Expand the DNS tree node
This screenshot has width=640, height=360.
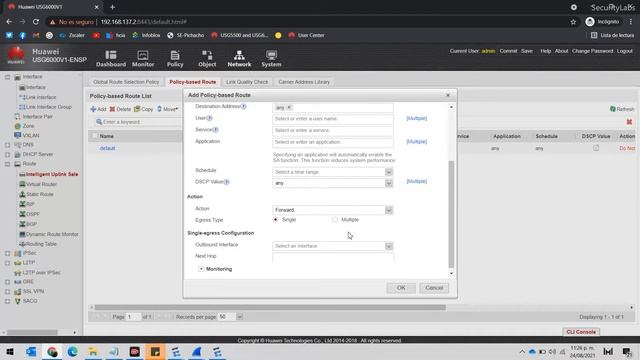[x=7, y=145]
